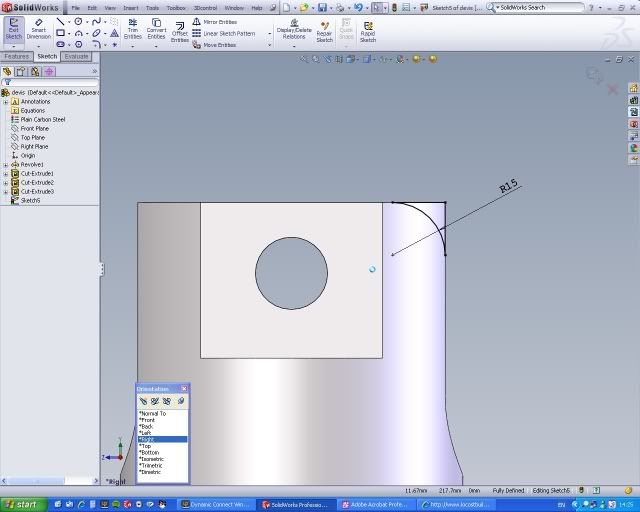This screenshot has height=512, width=640.
Task: Activate the Offset Entities tool
Action: click(180, 30)
